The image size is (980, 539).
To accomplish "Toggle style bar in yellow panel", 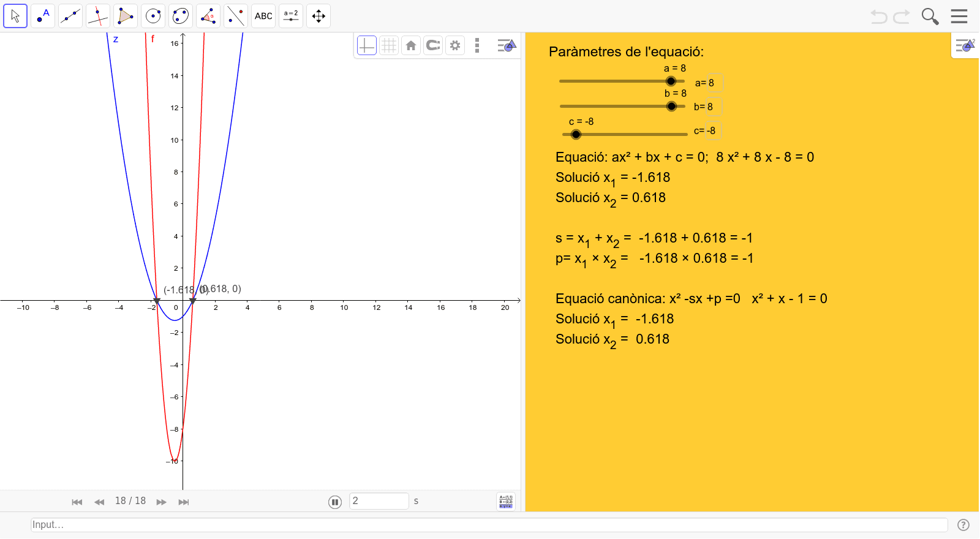I will tap(965, 45).
